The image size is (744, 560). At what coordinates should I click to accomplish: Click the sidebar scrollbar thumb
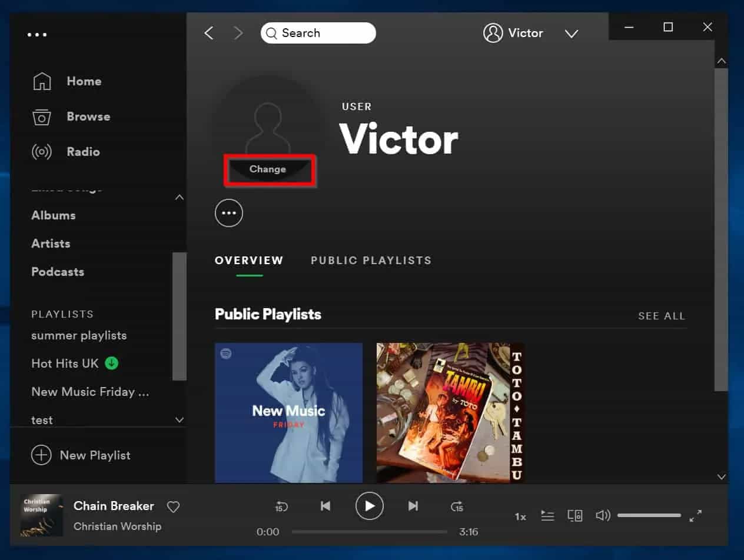[179, 316]
